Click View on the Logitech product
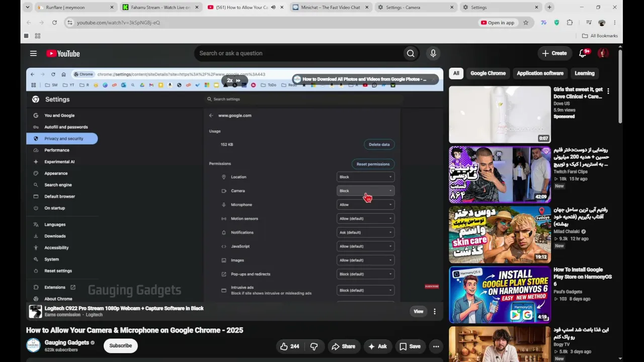The height and width of the screenshot is (362, 644). pyautogui.click(x=419, y=312)
